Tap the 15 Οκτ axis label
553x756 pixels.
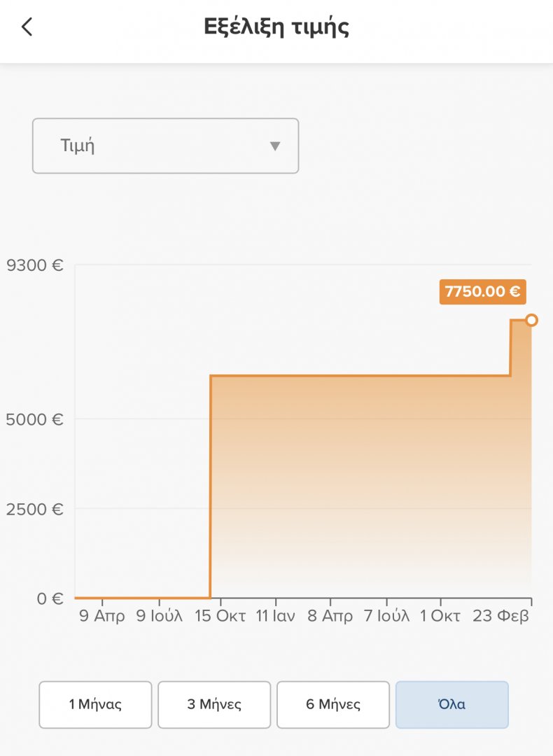coord(220,616)
